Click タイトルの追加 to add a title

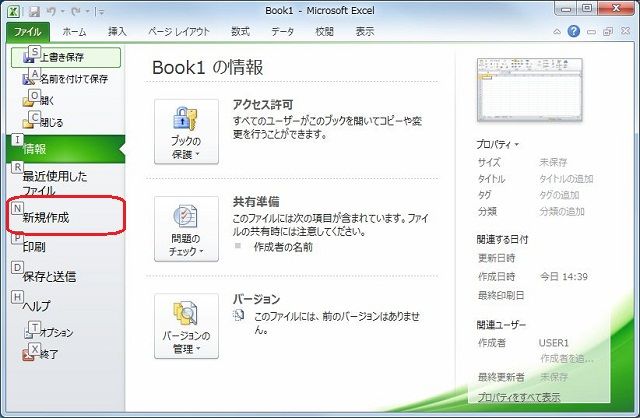(x=566, y=179)
